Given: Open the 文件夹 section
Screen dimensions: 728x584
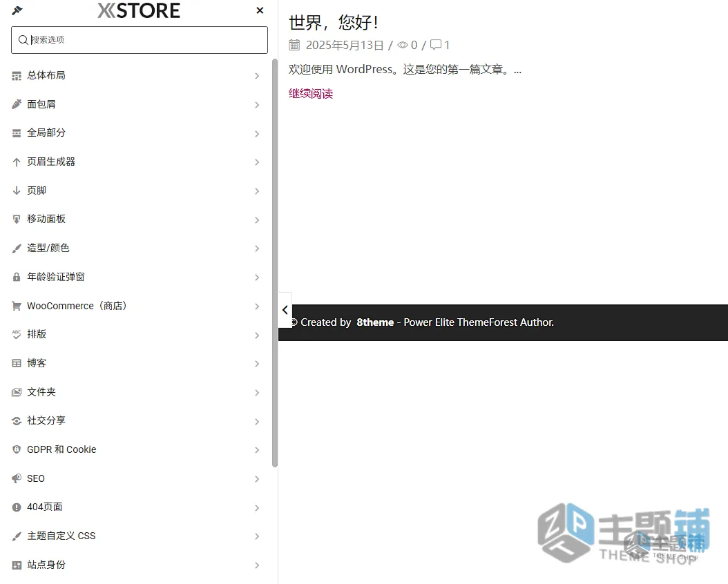Looking at the screenshot, I should (135, 392).
